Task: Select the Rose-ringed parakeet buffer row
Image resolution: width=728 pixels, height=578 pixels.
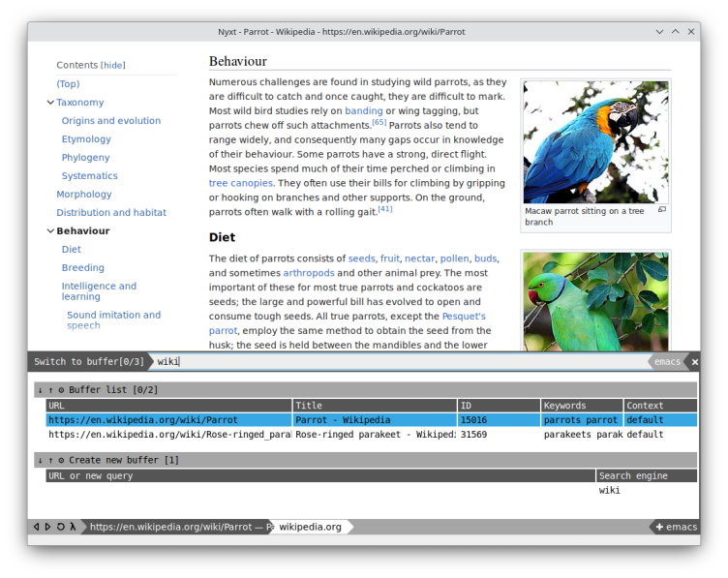Action: (371, 435)
